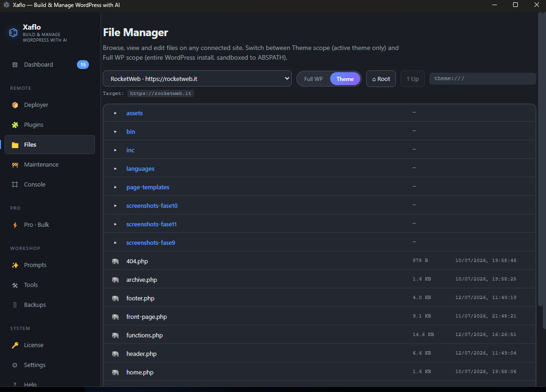
Task: Click the PHP elephant icon for front-page.php
Action: tap(115, 317)
